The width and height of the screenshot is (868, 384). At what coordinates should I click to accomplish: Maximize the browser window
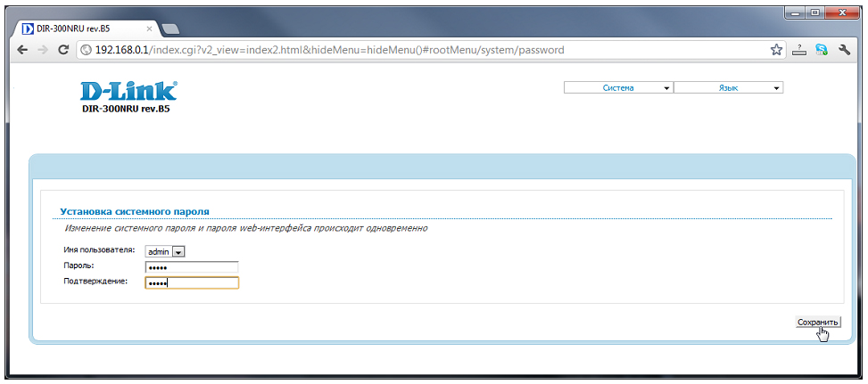tap(815, 13)
